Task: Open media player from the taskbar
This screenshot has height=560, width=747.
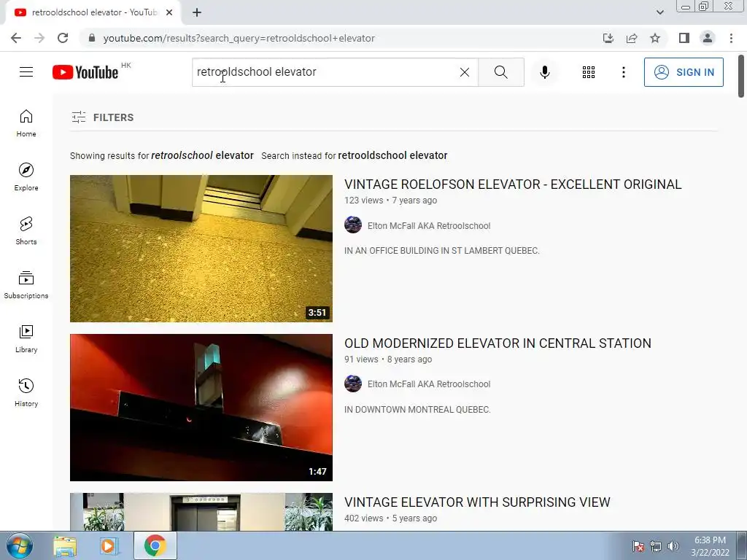Action: [x=109, y=545]
